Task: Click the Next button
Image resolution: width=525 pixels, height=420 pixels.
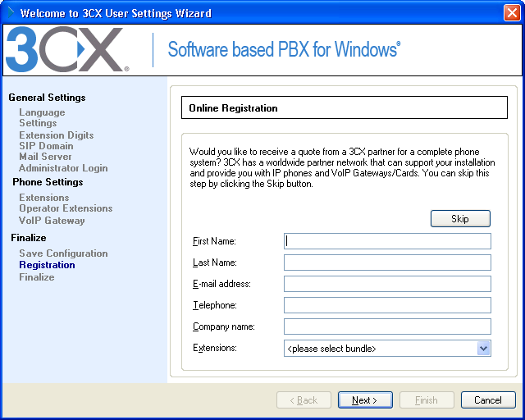Action: pyautogui.click(x=364, y=400)
